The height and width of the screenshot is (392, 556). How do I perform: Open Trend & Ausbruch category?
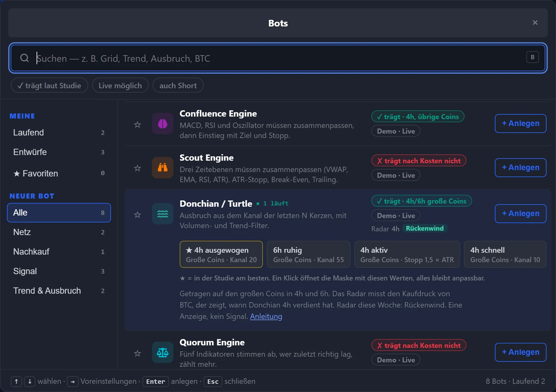click(x=59, y=291)
